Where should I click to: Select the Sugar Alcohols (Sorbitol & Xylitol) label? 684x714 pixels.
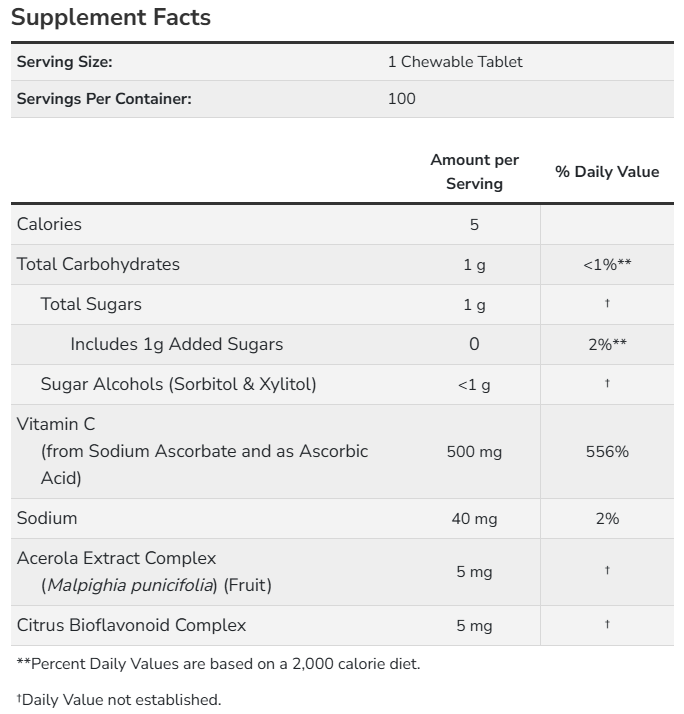click(178, 384)
